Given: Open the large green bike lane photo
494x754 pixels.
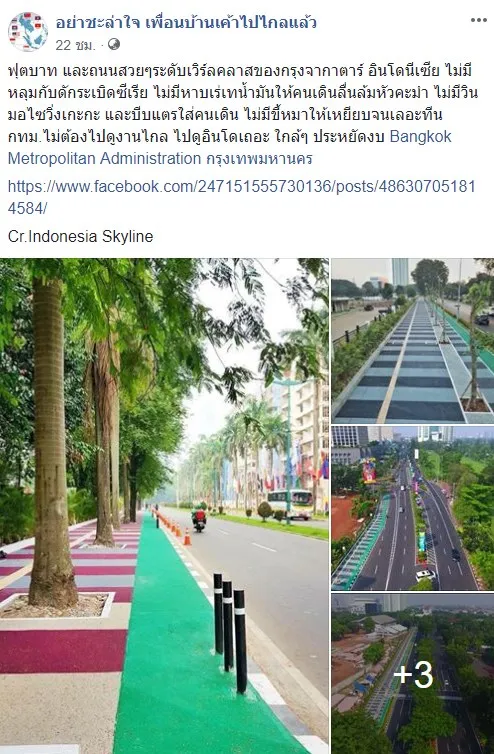Looking at the screenshot, I should coord(164,506).
